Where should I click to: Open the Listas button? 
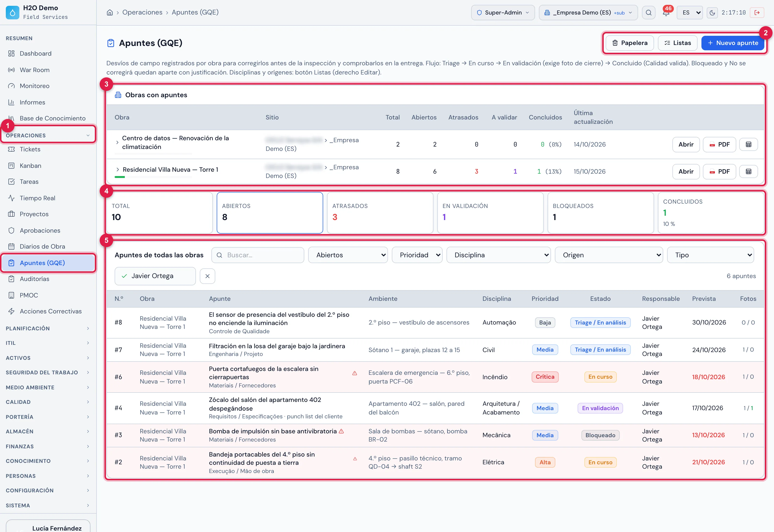[x=677, y=43]
